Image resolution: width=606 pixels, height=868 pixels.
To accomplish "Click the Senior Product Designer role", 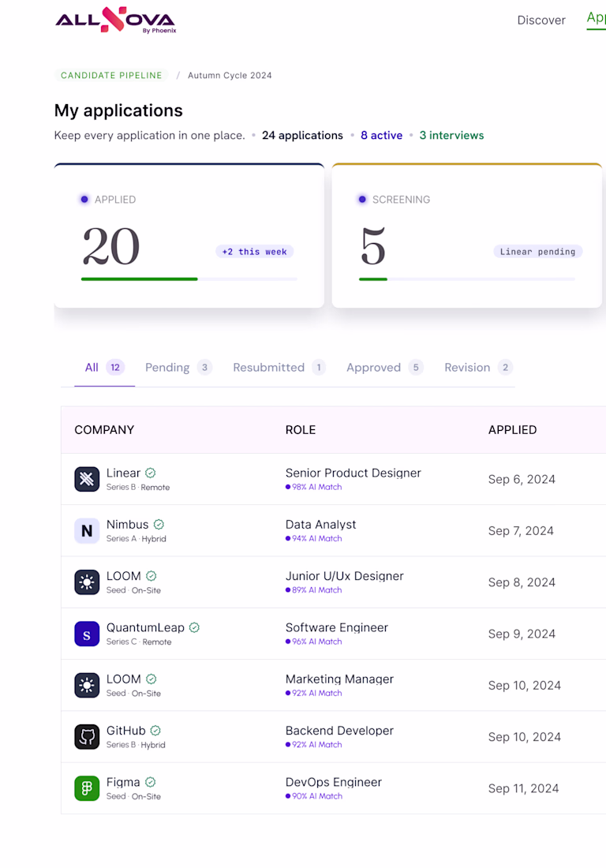I will click(353, 473).
